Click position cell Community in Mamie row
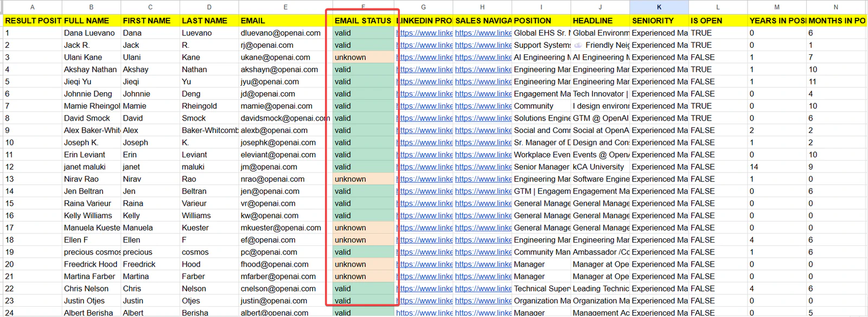The height and width of the screenshot is (317, 868). point(541,106)
